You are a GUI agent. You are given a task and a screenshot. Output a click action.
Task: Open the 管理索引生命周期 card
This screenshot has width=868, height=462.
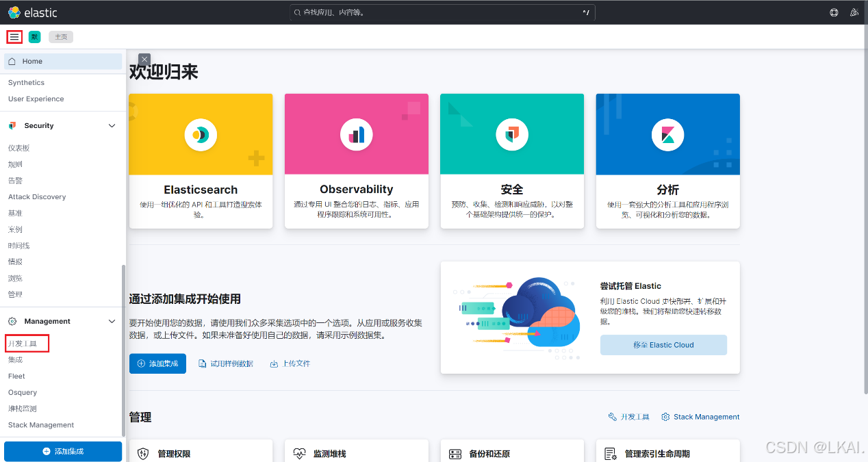point(668,451)
